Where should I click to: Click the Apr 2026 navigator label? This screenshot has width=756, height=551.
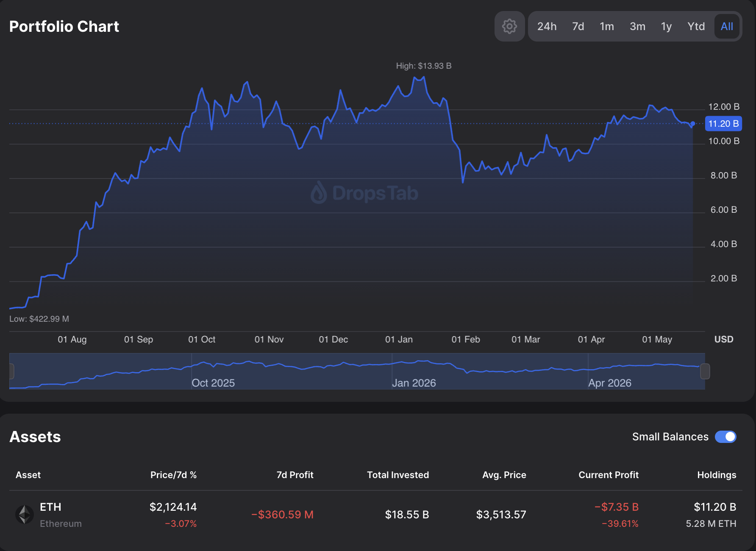click(610, 383)
